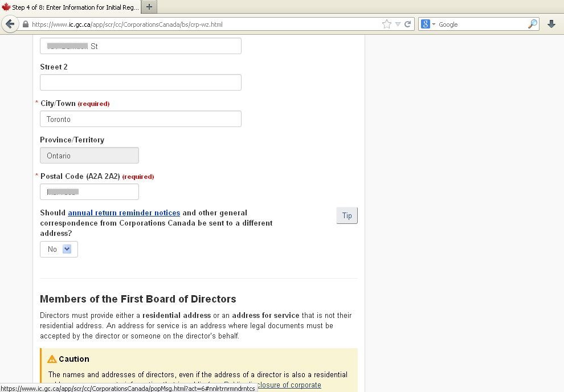
Task: Click the Tip button
Action: 347,215
